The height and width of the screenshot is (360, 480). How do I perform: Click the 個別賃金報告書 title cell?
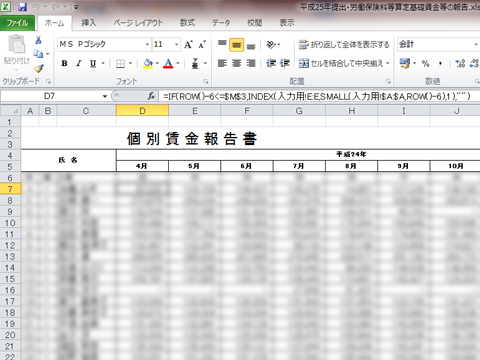(192, 138)
